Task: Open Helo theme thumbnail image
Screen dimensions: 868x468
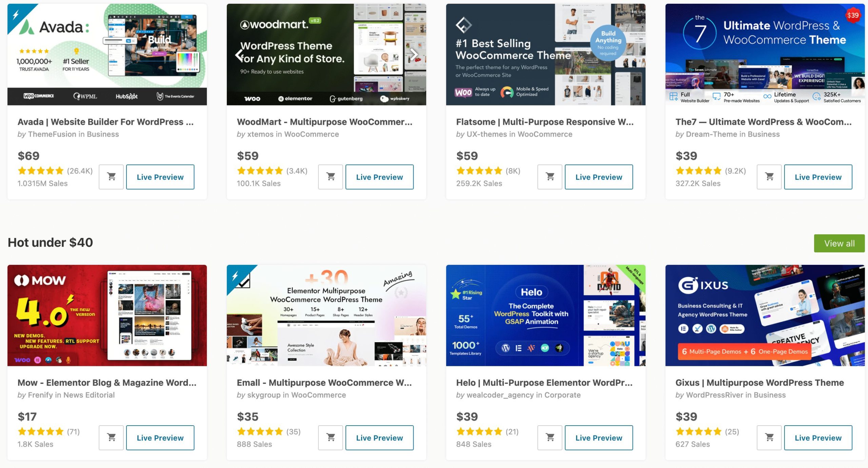Action: [546, 315]
